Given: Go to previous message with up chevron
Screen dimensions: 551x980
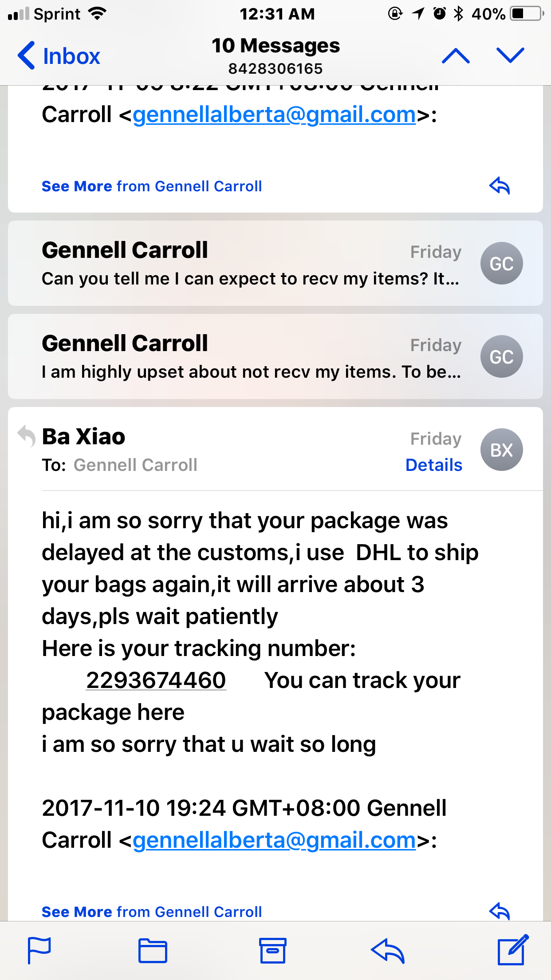Looking at the screenshot, I should click(456, 56).
